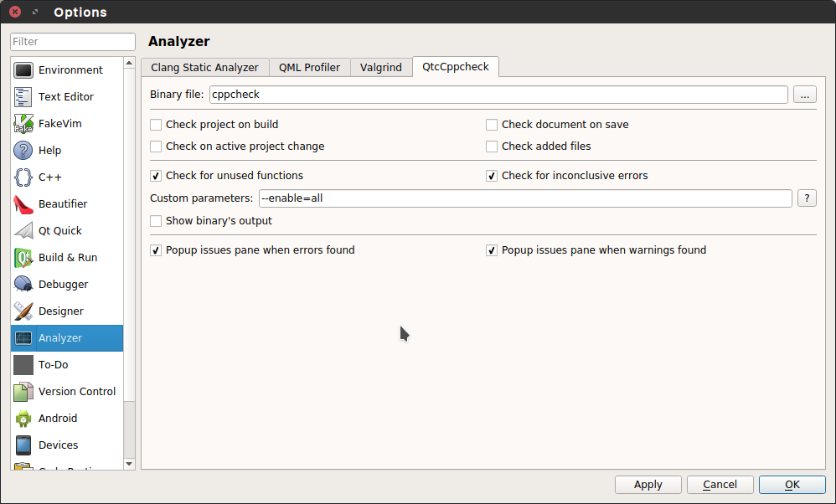Click the category list scrollbar handle

click(x=129, y=234)
